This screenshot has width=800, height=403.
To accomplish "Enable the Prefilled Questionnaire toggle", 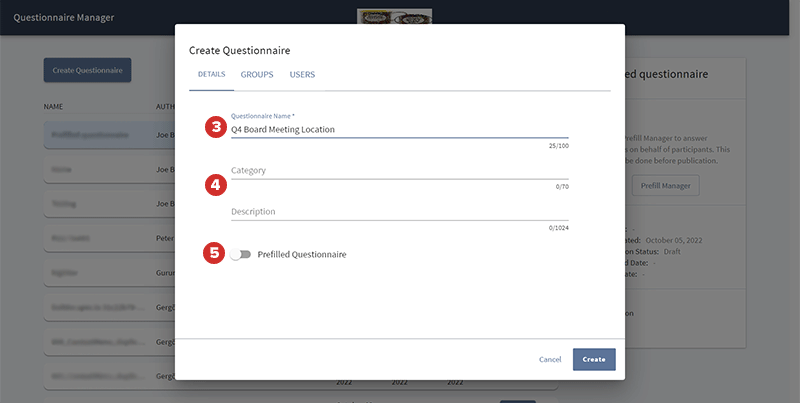I will pos(240,255).
